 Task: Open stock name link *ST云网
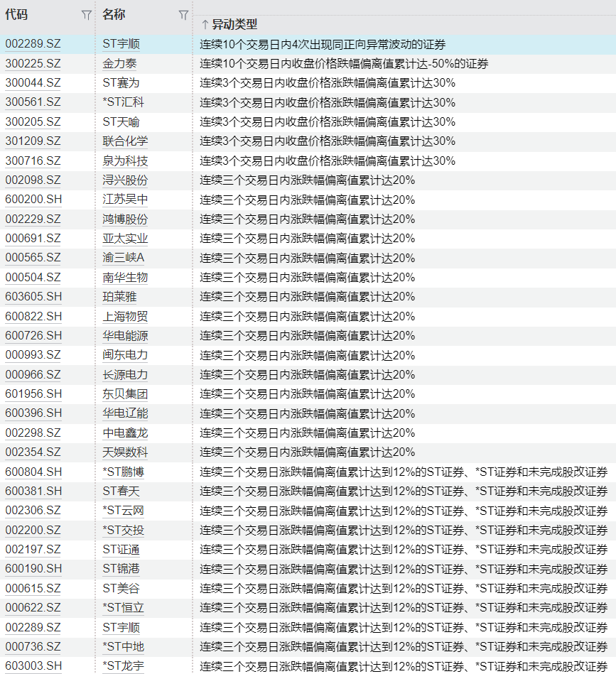(x=124, y=511)
